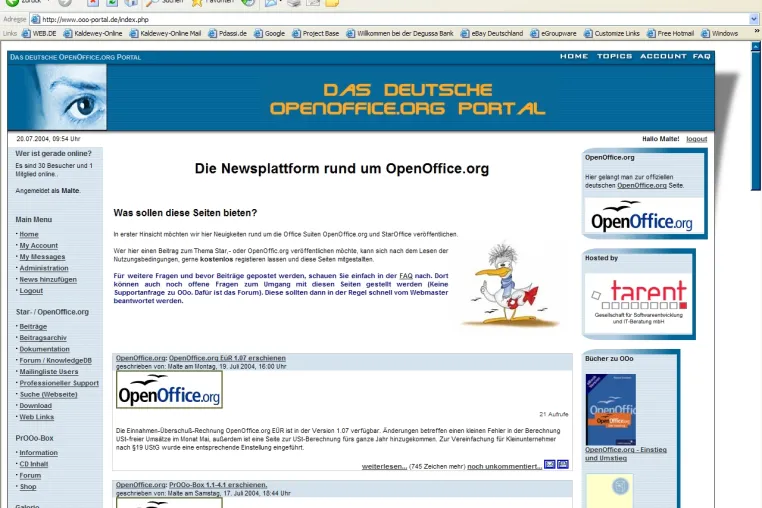
Task: Click the OpenOffice.org logo in the EÜR article
Action: coord(169,389)
